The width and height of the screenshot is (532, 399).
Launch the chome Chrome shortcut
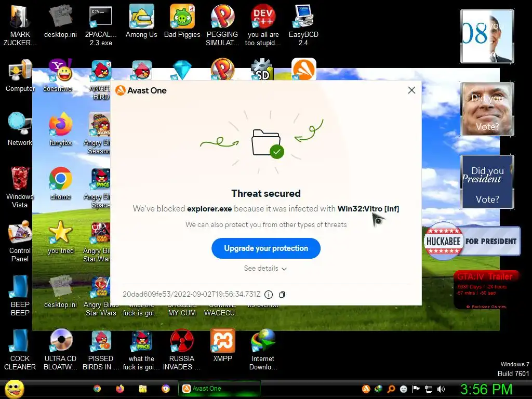60,183
